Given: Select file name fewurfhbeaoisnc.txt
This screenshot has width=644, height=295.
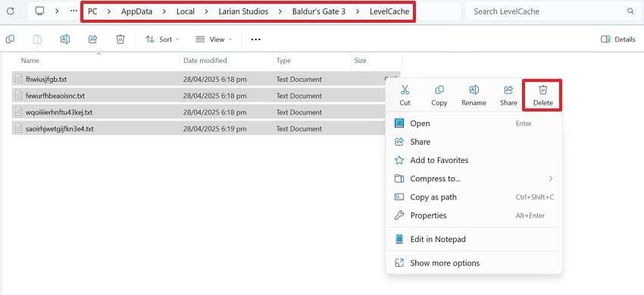Looking at the screenshot, I should point(55,96).
